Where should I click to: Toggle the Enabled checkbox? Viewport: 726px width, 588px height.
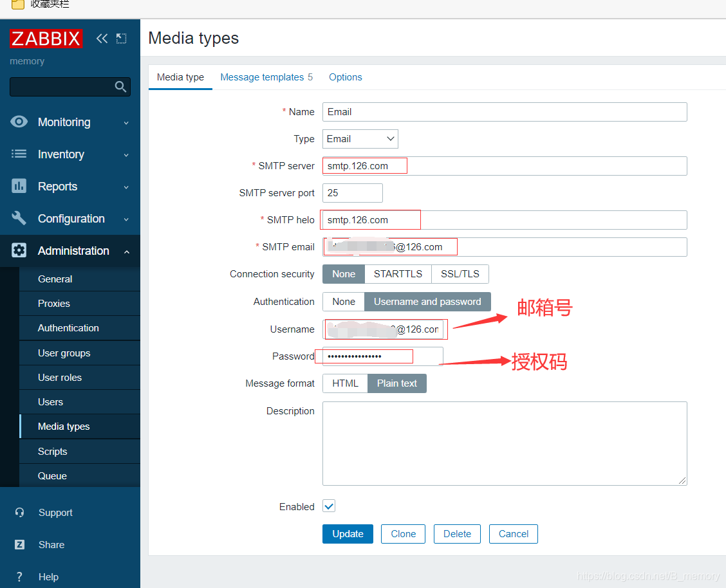pyautogui.click(x=329, y=506)
